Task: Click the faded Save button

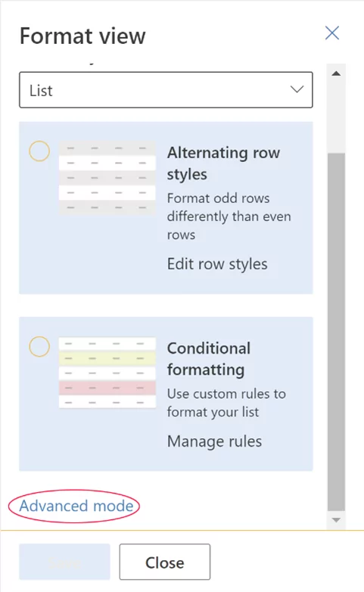Action: 64,562
